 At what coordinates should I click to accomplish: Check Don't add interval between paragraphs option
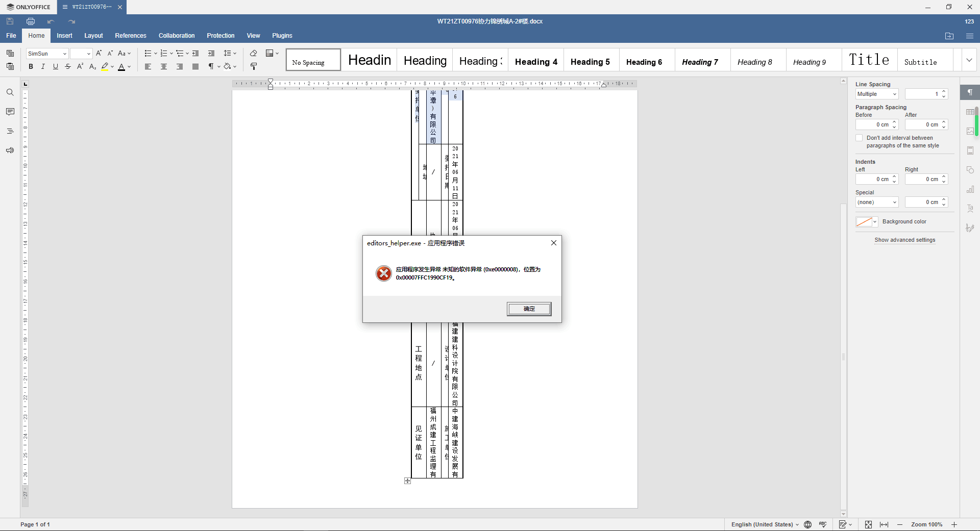pyautogui.click(x=859, y=138)
